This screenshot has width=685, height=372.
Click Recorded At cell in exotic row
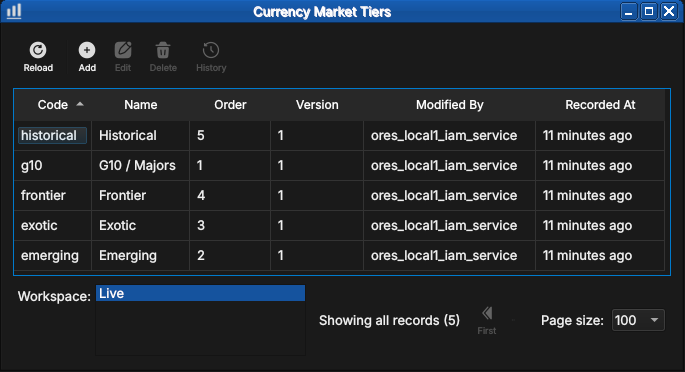(600, 225)
